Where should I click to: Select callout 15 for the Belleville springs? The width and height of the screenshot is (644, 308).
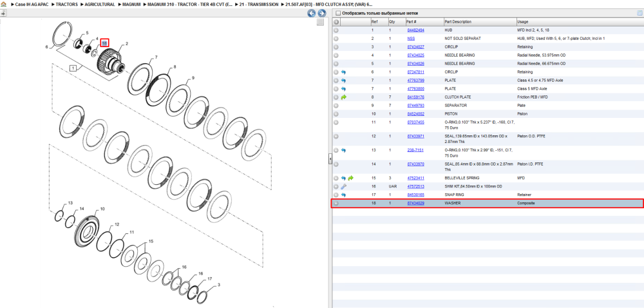[x=151, y=242]
